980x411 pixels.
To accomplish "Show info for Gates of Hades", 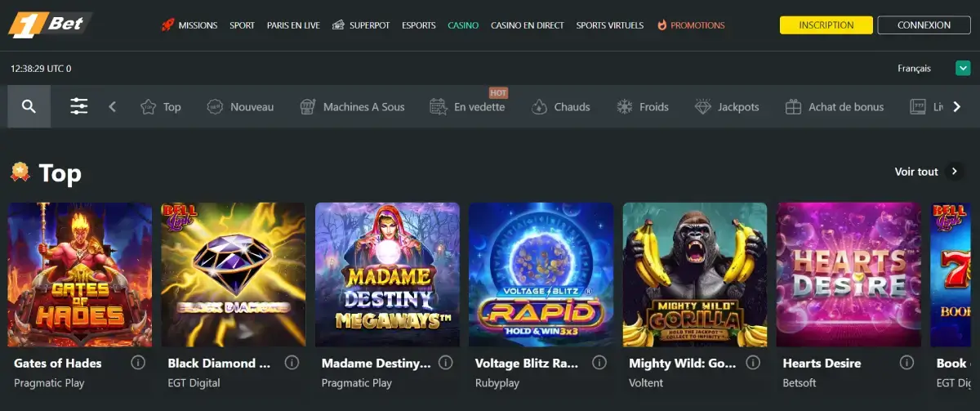I will click(138, 362).
